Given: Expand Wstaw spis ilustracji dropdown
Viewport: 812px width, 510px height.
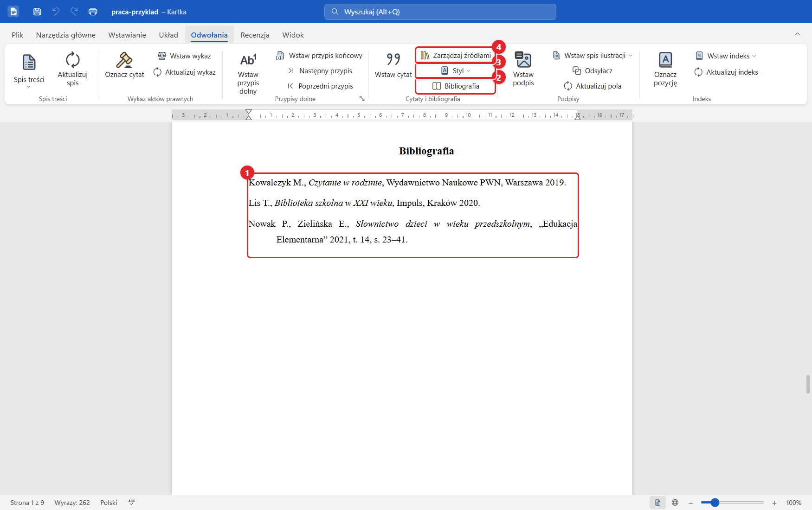Looking at the screenshot, I should tap(630, 56).
